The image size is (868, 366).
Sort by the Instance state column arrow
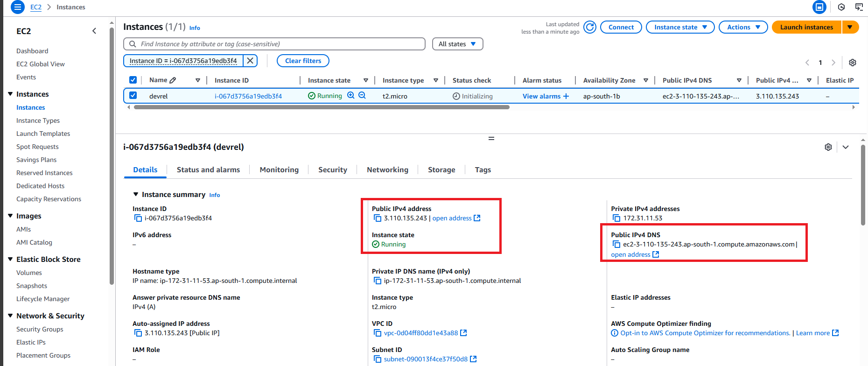tap(366, 80)
